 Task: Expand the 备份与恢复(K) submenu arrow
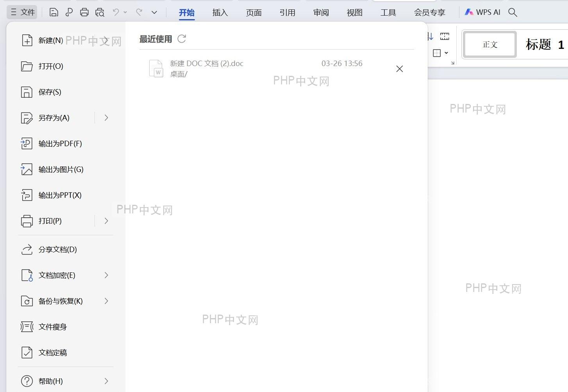tap(106, 301)
